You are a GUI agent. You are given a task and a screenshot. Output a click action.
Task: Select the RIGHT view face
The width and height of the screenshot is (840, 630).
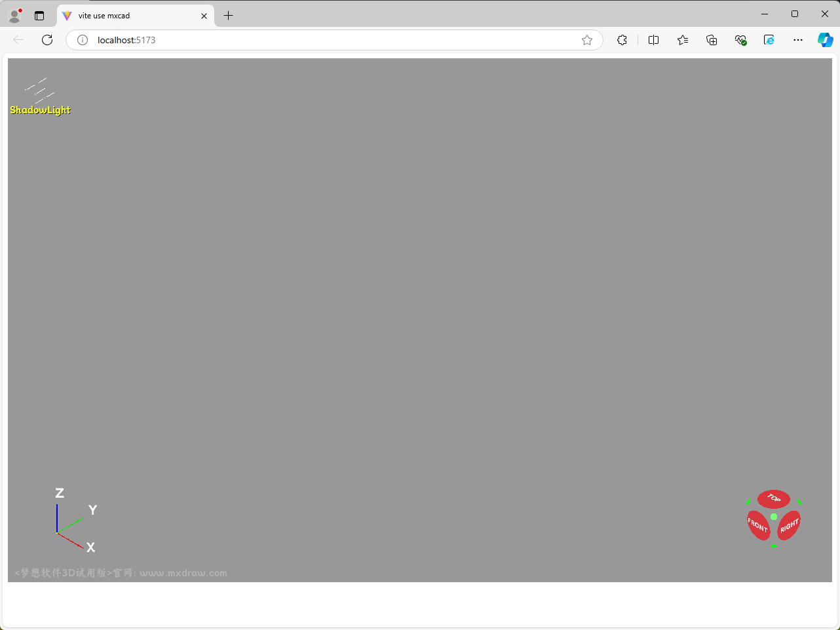tap(789, 525)
